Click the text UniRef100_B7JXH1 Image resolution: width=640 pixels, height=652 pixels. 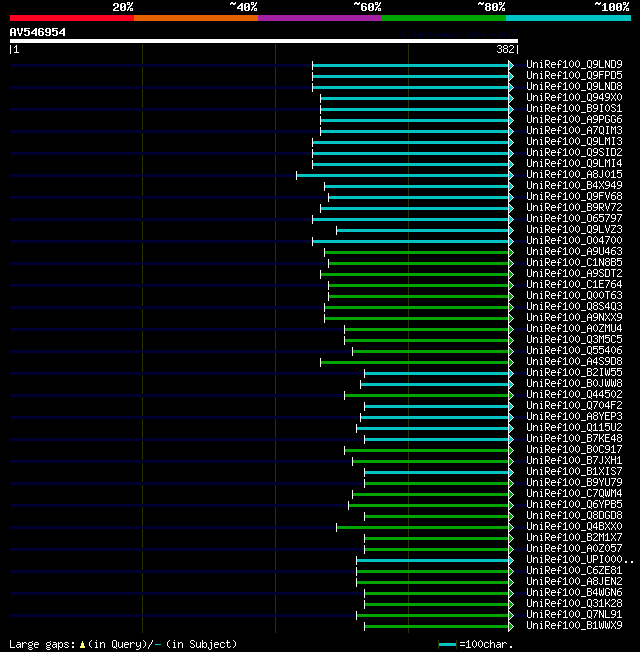tap(574, 461)
